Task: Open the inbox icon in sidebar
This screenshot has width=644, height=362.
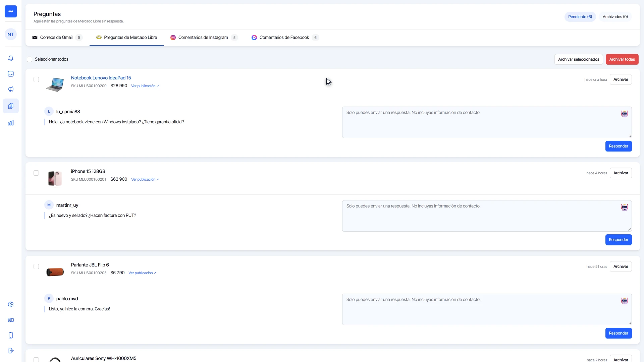Action: point(11,74)
